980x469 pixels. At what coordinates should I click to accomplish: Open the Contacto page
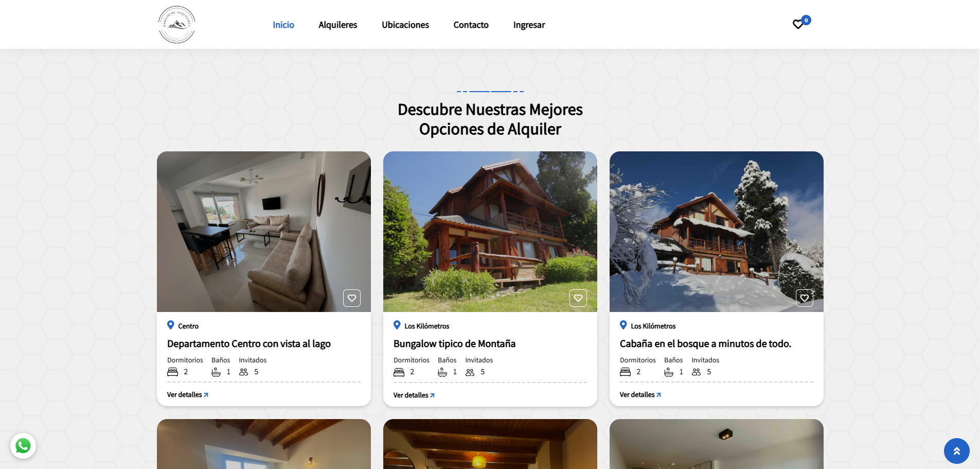click(x=471, y=25)
